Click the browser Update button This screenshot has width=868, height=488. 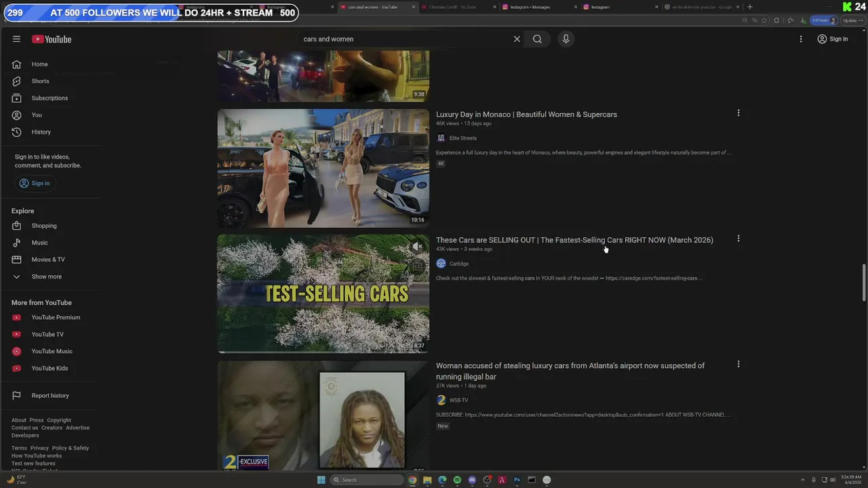coord(851,20)
